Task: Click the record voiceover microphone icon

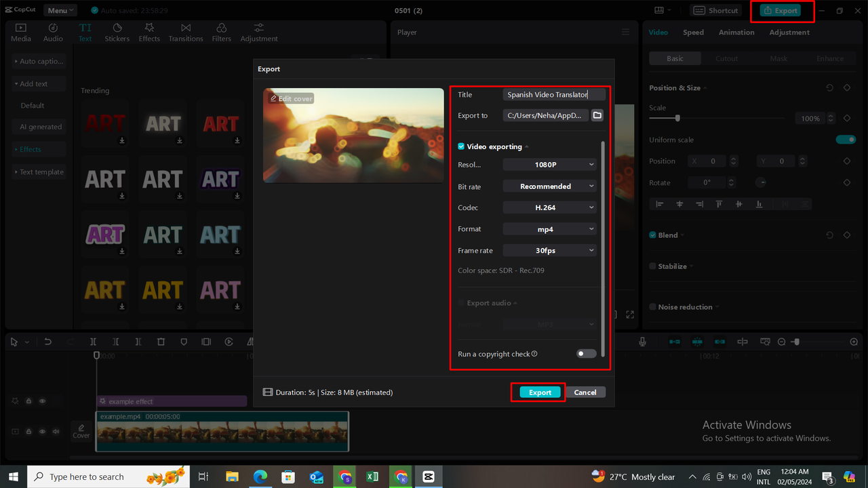Action: pos(642,342)
